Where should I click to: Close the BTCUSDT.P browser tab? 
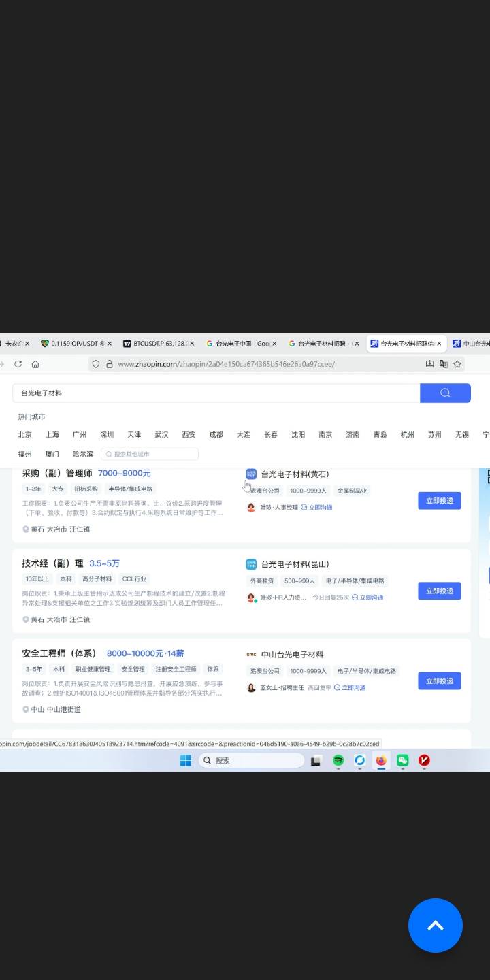click(x=192, y=344)
